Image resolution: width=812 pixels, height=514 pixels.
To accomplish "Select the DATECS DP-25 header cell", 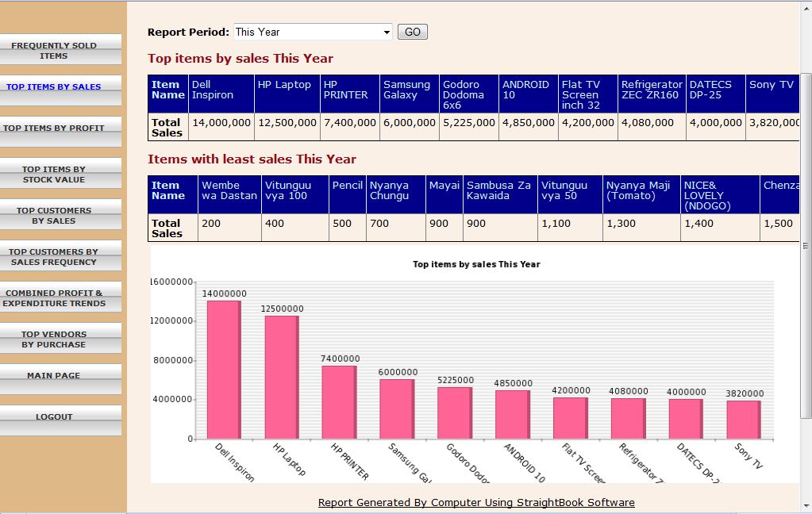I will [716, 94].
